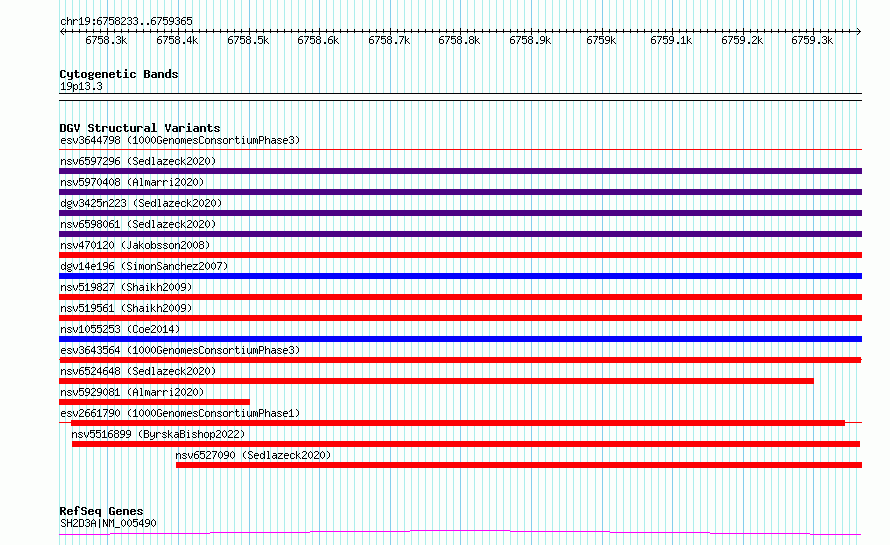Click variant label nsv519827 (Shaikh2009)
Image resolution: width=890 pixels, height=545 pixels.
pyautogui.click(x=126, y=287)
